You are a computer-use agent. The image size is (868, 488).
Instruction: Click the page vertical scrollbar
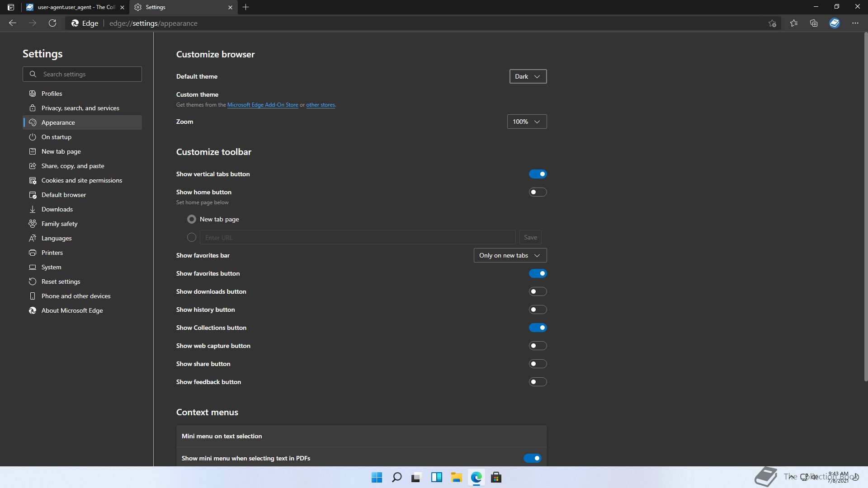click(x=866, y=207)
